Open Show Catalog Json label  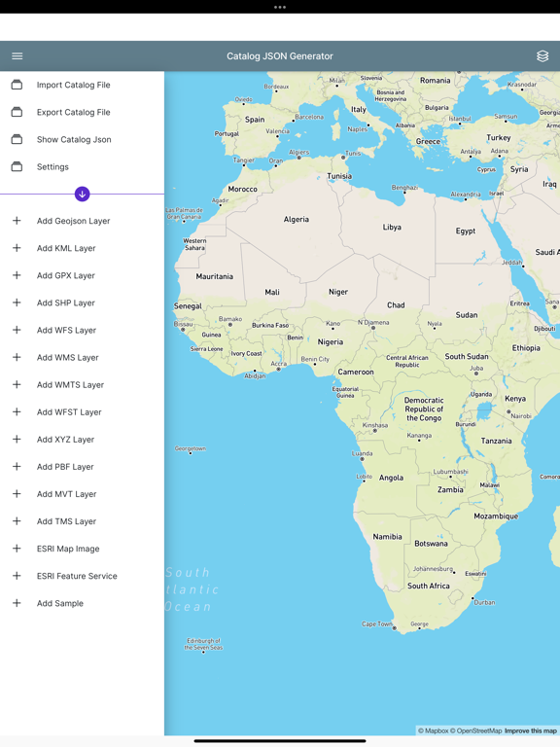click(74, 139)
